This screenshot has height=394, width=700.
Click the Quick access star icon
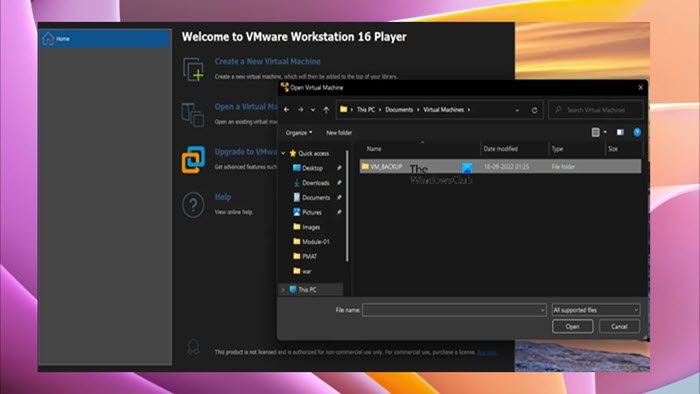pos(293,153)
